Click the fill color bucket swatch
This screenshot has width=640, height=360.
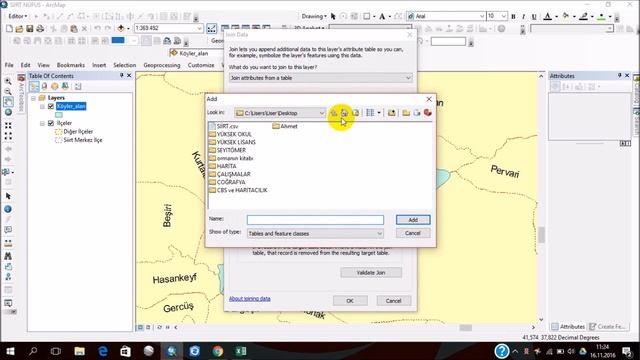[x=566, y=16]
